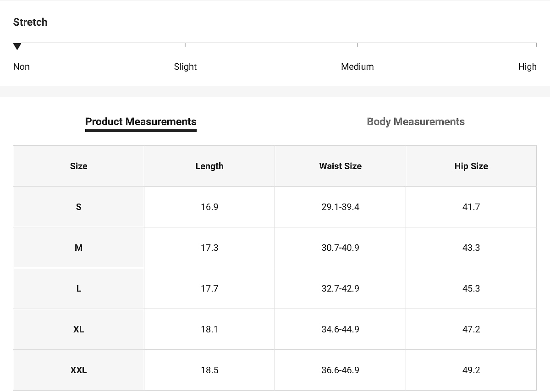
Task: Select the size XXL row label
Action: pos(78,370)
